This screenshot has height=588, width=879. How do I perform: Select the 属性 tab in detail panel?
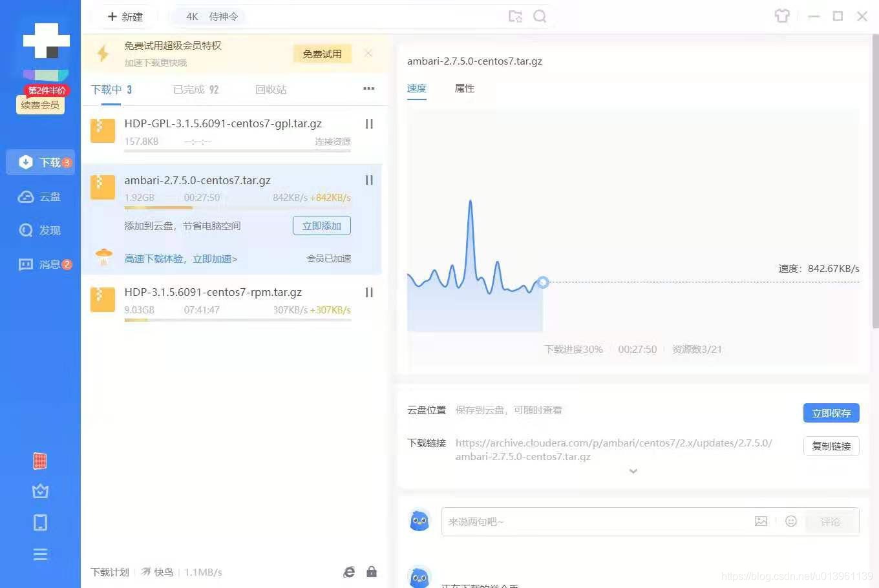(465, 89)
